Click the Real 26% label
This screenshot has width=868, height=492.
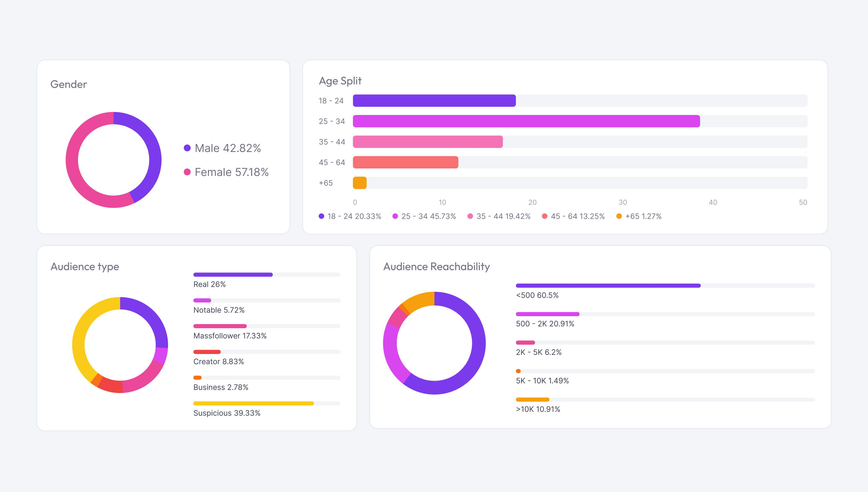point(209,284)
